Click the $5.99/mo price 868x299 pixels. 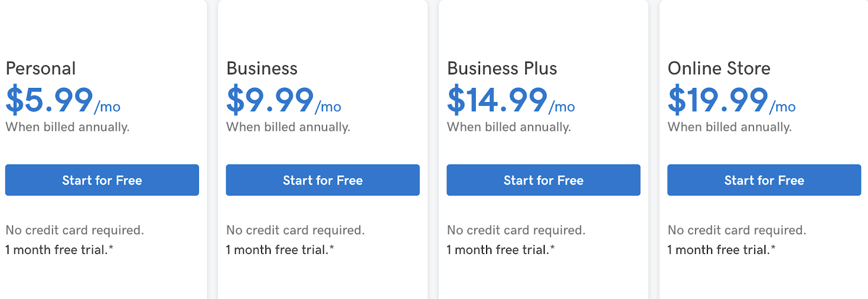pos(63,100)
